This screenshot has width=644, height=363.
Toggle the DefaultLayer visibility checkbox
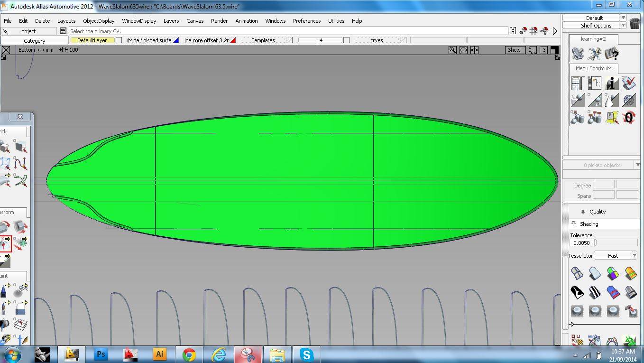tap(119, 40)
